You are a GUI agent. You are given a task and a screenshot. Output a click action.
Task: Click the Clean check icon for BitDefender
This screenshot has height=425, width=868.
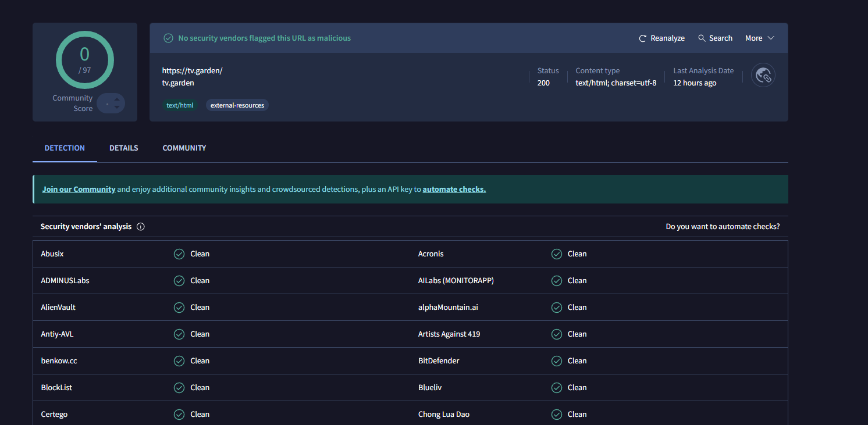coord(557,361)
